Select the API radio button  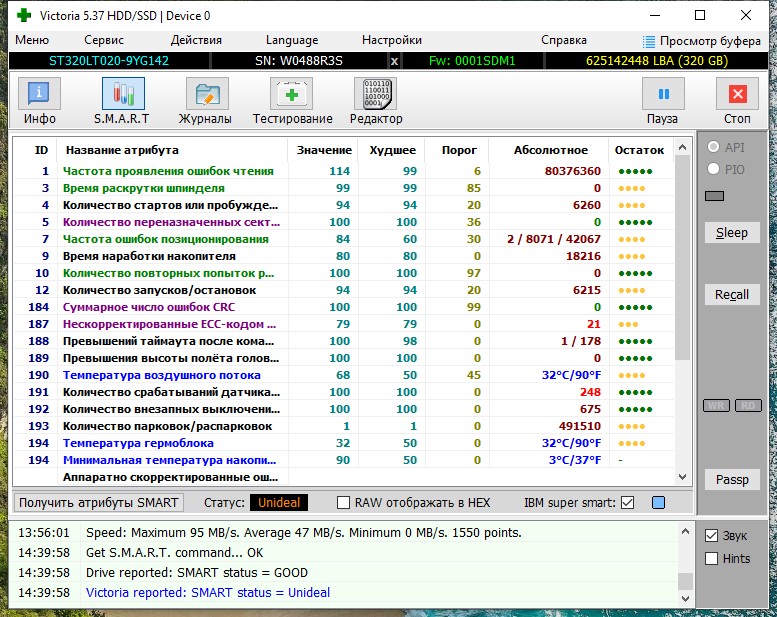(713, 147)
